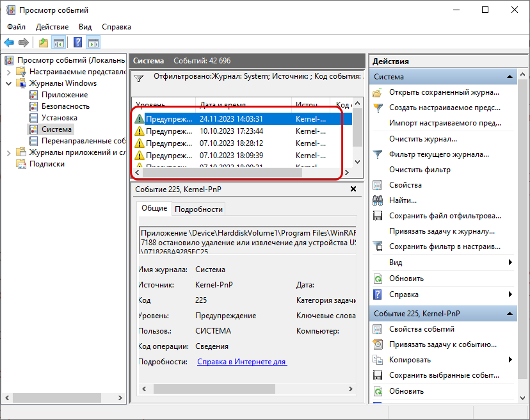Open the 'Справка в Интернете для' link
This screenshot has height=420, width=530.
[242, 362]
